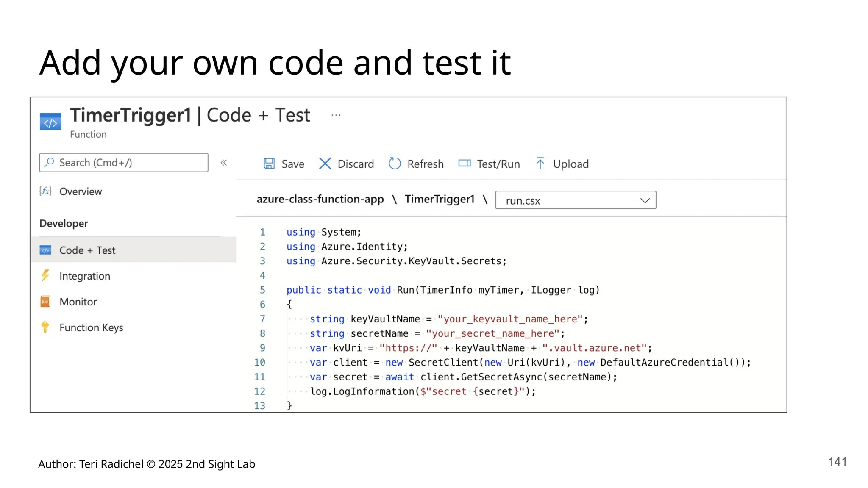Click the Test/Run panel icon
868x488 pixels.
click(465, 164)
